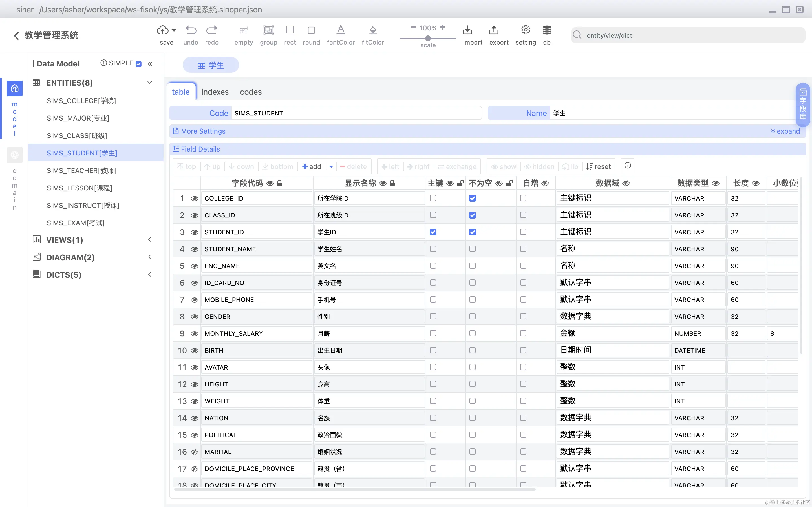The height and width of the screenshot is (507, 812).
Task: Switch to the indexes tab
Action: click(215, 92)
